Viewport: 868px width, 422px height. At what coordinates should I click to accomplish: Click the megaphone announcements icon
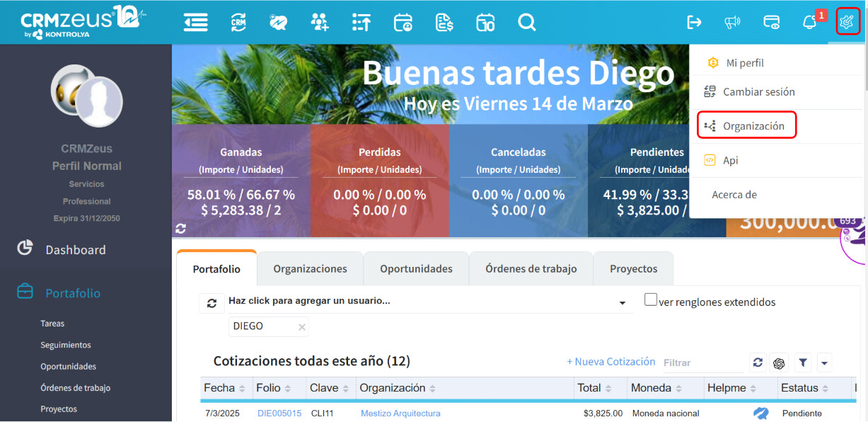point(732,23)
